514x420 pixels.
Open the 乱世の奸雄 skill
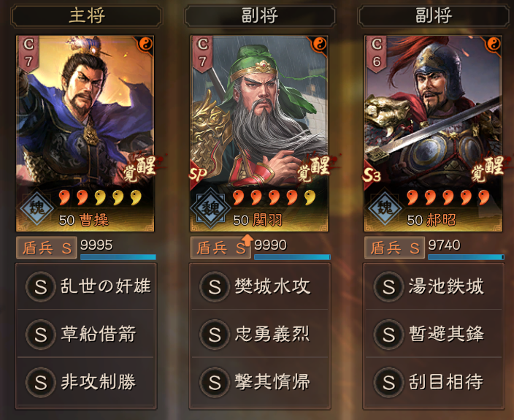[86, 286]
